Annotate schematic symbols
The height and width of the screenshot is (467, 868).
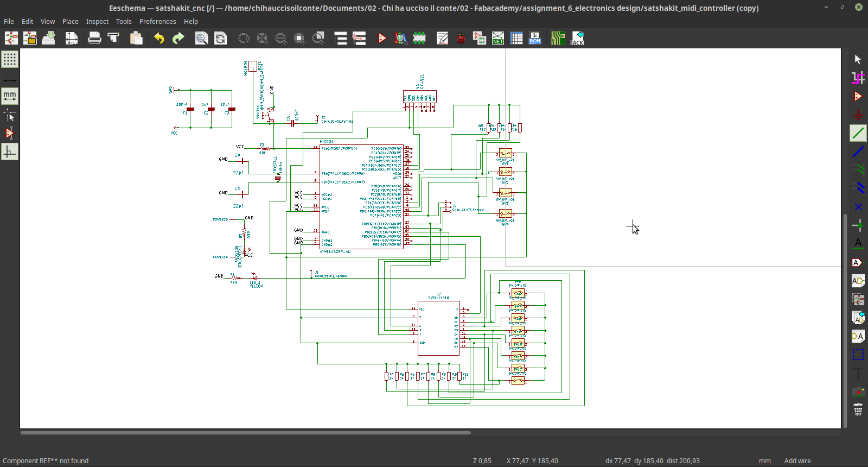(443, 38)
